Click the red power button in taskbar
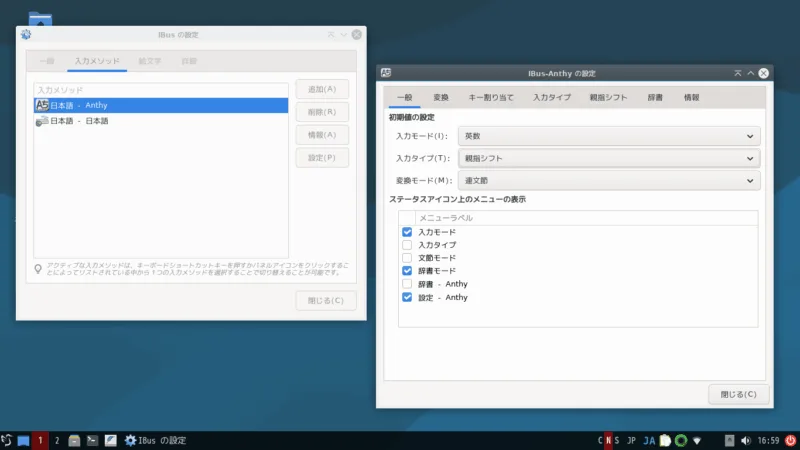800x450 pixels. [x=790, y=440]
